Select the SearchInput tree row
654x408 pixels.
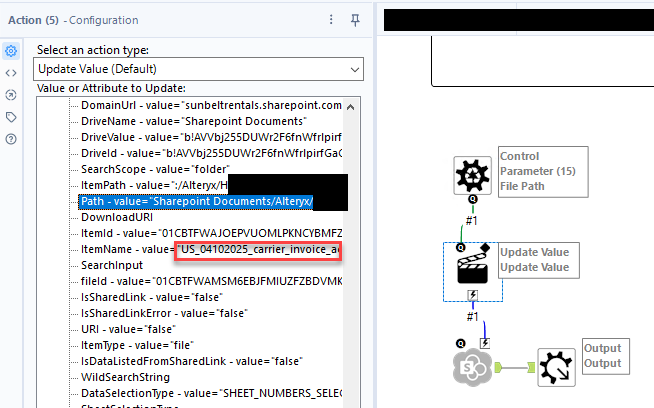click(112, 265)
